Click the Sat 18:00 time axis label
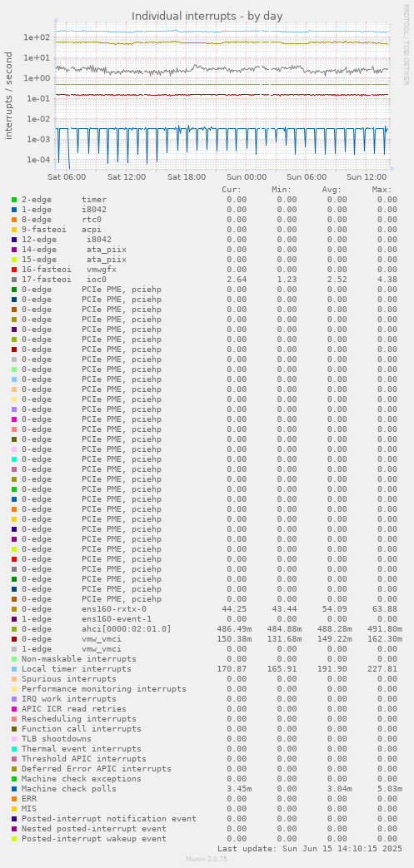The height and width of the screenshot is (868, 414). [x=187, y=177]
